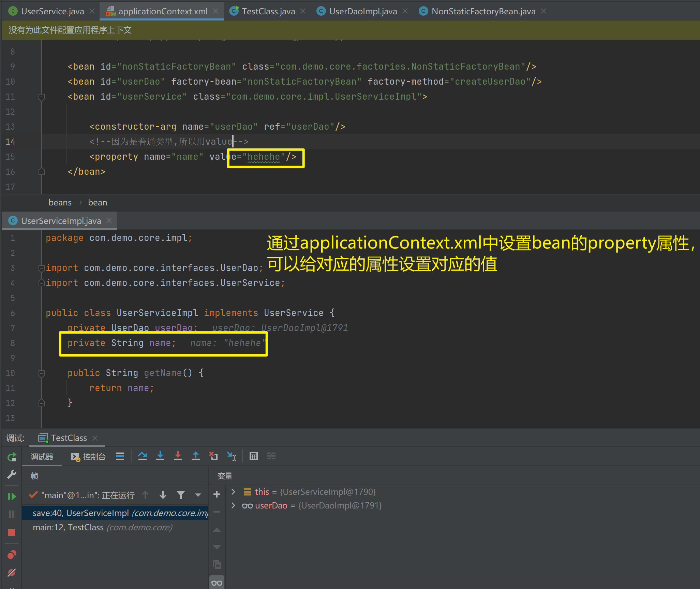Viewport: 700px width, 589px height.
Task: Expand the userDao watch variable
Action: pyautogui.click(x=233, y=505)
